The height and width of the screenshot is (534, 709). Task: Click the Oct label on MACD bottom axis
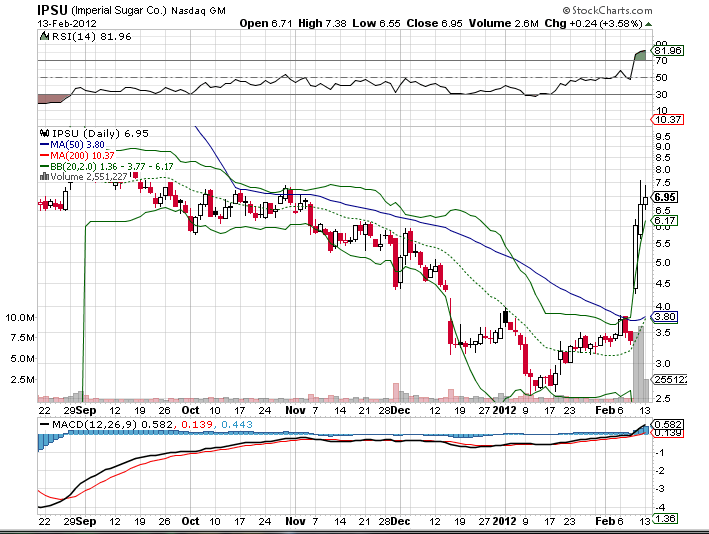click(190, 521)
